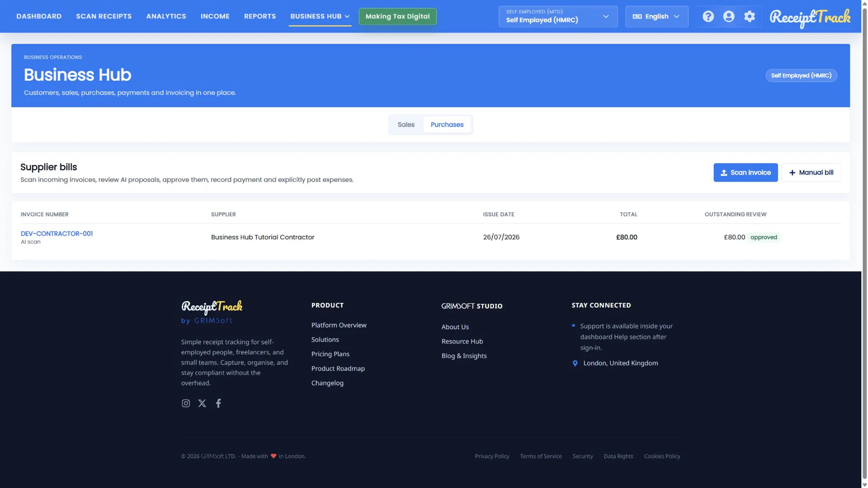This screenshot has height=488, width=868.
Task: Open Pricing Plans footer link
Action: coord(330,354)
